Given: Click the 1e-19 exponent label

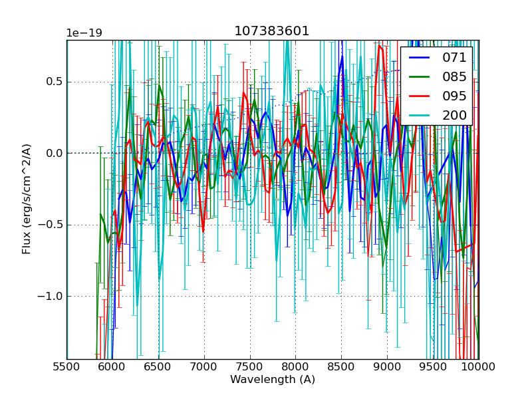Looking at the screenshot, I should pyautogui.click(x=84, y=33).
